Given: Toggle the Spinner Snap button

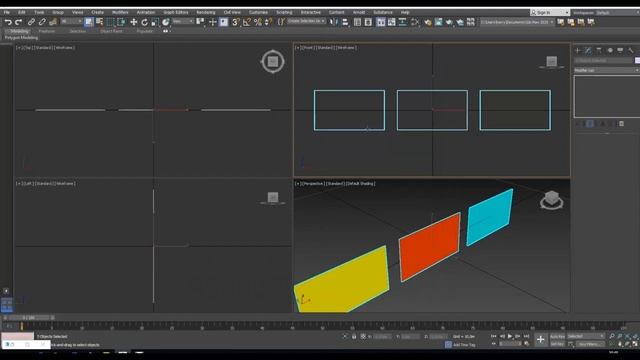Looking at the screenshot, I should (x=268, y=22).
